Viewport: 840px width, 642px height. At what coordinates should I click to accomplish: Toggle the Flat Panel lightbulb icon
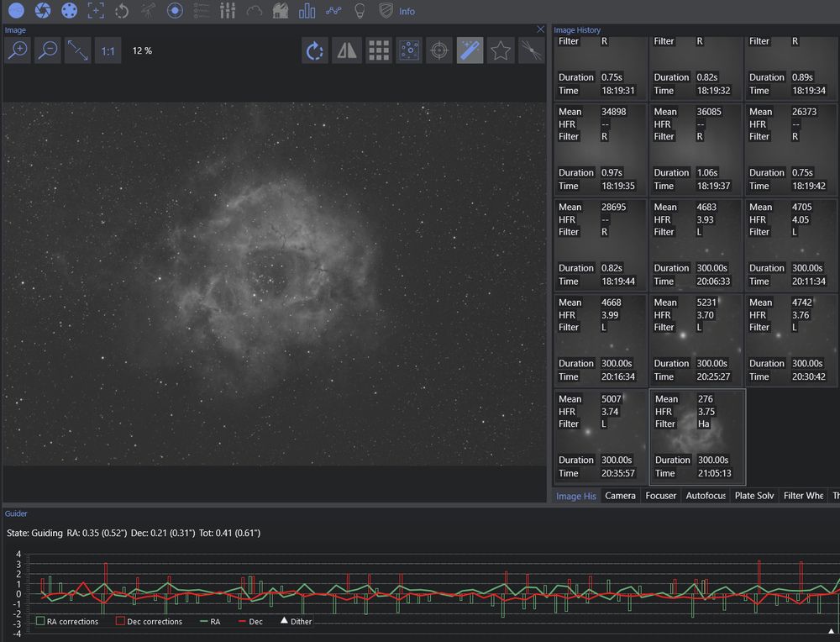pyautogui.click(x=360, y=10)
